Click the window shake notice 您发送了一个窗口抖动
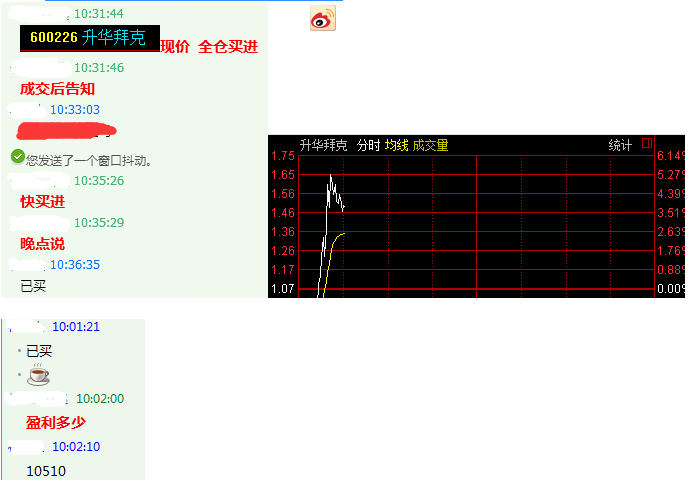The height and width of the screenshot is (483, 697). click(89, 160)
